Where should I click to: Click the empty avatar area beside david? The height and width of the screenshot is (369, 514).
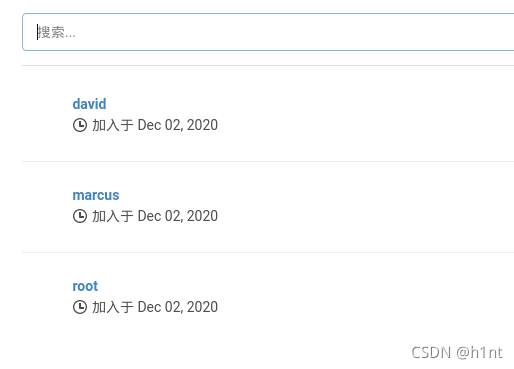point(46,114)
